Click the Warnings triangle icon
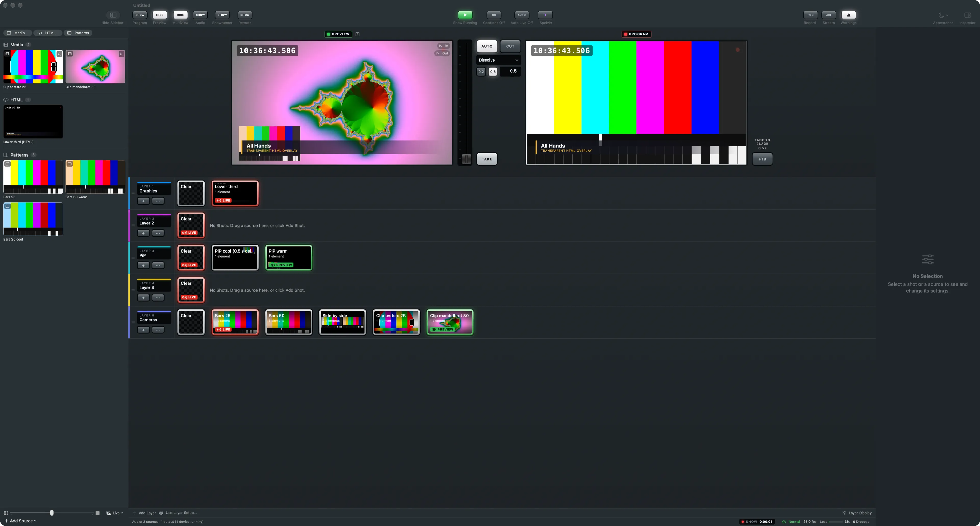This screenshot has height=526, width=980. click(x=848, y=15)
